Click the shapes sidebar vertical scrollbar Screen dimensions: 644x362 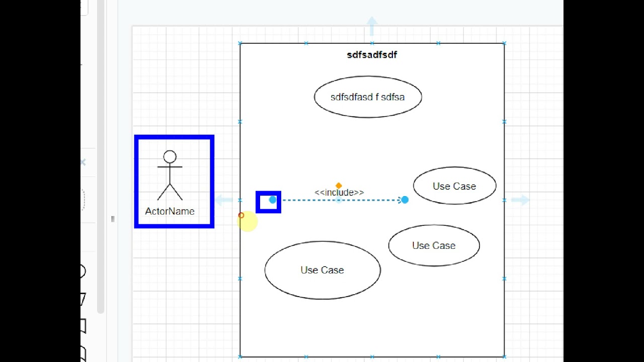[100, 157]
